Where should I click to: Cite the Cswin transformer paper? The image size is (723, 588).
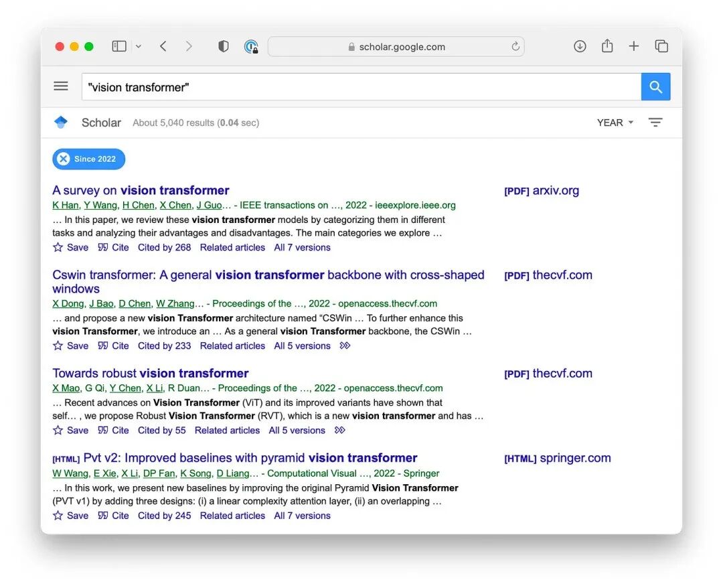tap(113, 346)
